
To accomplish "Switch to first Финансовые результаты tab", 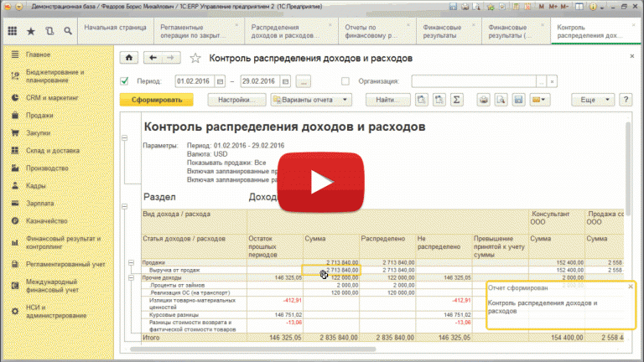I will pyautogui.click(x=449, y=31).
